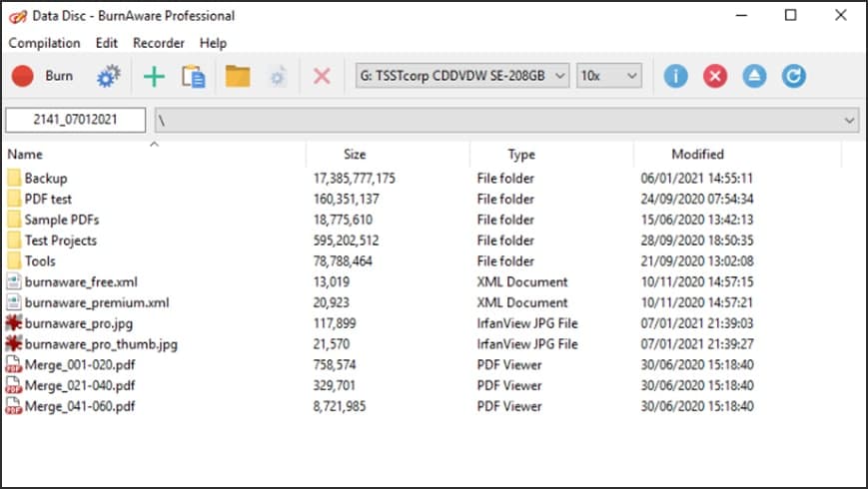
Task: Expand the G: TSSTcorp drive dropdown
Action: tap(559, 76)
